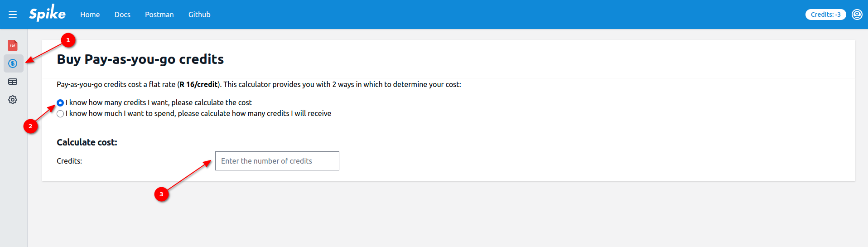Click the "Buy Pay-as-you-go credits" heading
This screenshot has width=868, height=247.
point(140,59)
